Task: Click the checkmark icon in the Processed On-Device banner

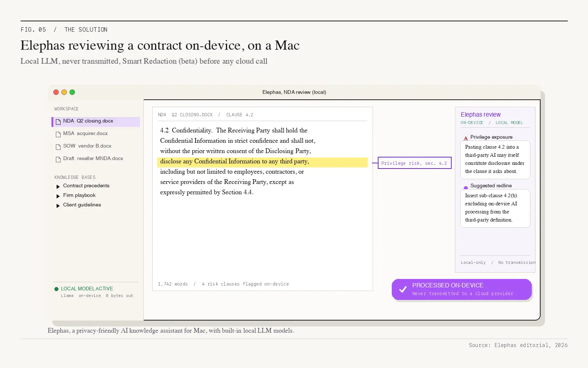Action: 403,289
